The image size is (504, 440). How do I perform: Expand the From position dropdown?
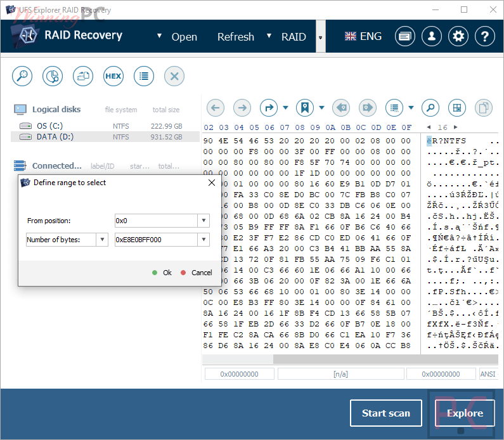tap(204, 221)
